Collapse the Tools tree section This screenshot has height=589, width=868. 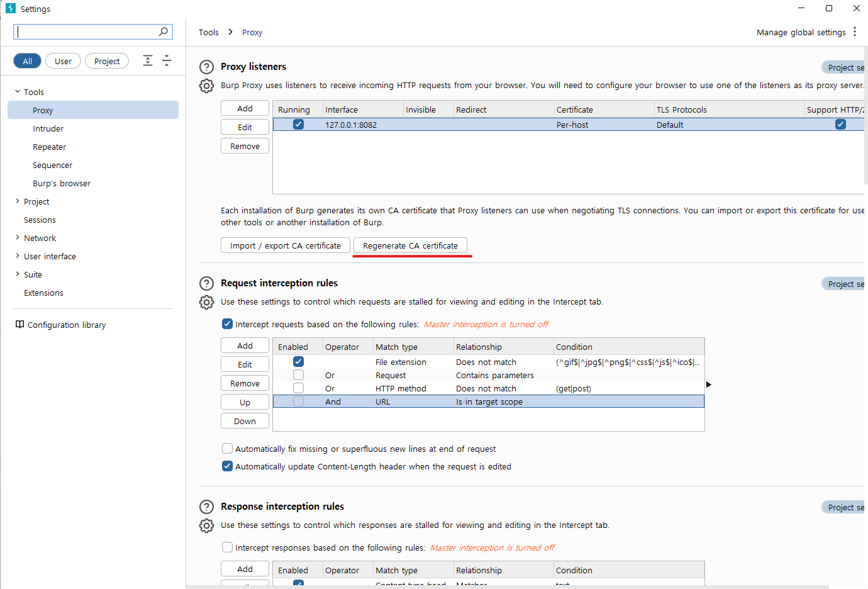18,92
